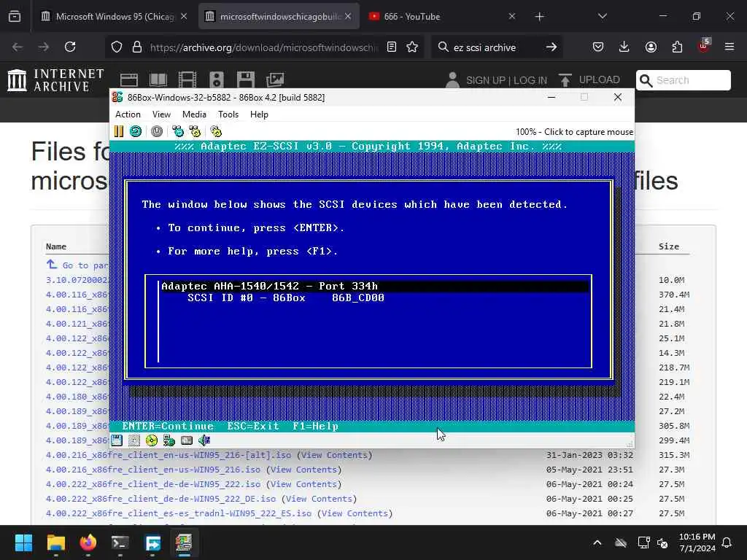Open Firefox application hamburger menu
747x560 pixels.
[729, 47]
